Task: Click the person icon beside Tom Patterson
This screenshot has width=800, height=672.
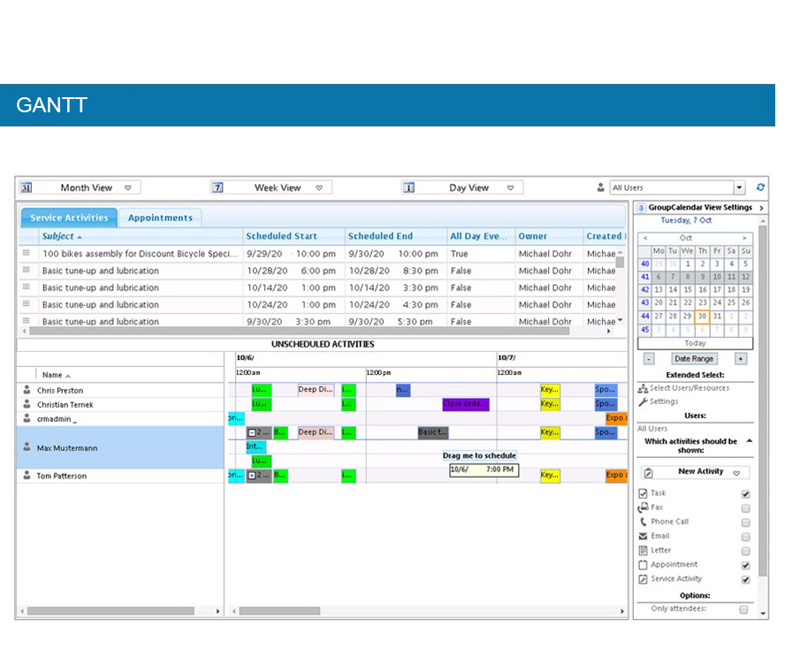Action: point(27,475)
